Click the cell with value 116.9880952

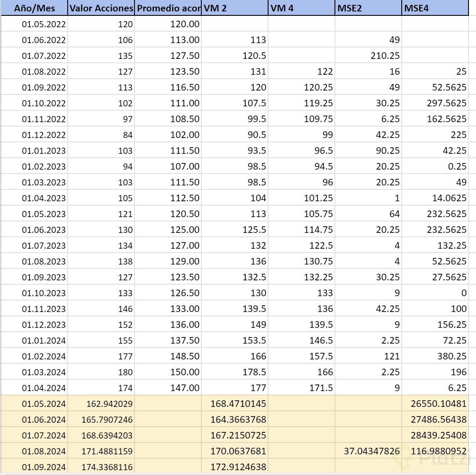point(435,451)
